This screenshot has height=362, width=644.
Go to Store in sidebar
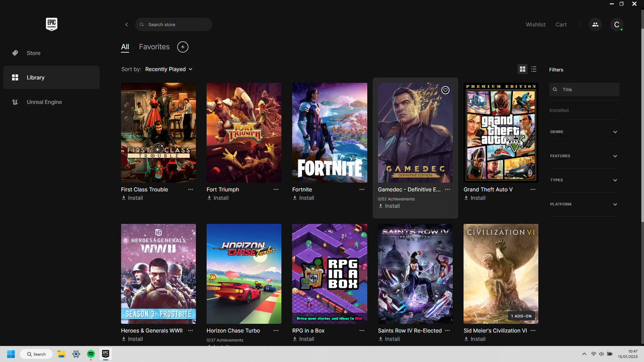51,53
